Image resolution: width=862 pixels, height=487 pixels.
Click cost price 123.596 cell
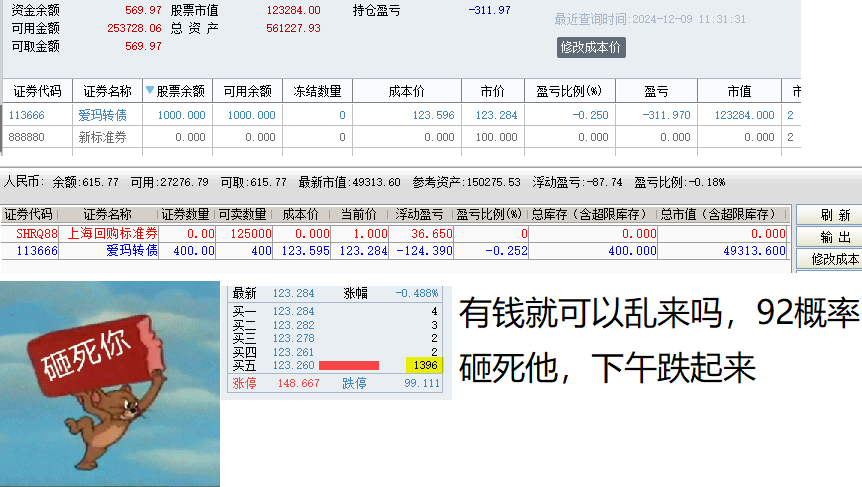433,115
